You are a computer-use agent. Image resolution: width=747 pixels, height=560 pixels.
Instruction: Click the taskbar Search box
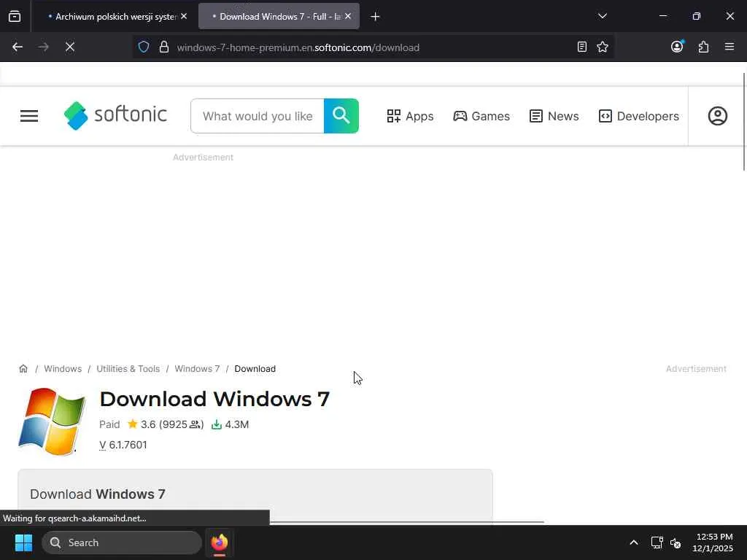[x=122, y=542]
